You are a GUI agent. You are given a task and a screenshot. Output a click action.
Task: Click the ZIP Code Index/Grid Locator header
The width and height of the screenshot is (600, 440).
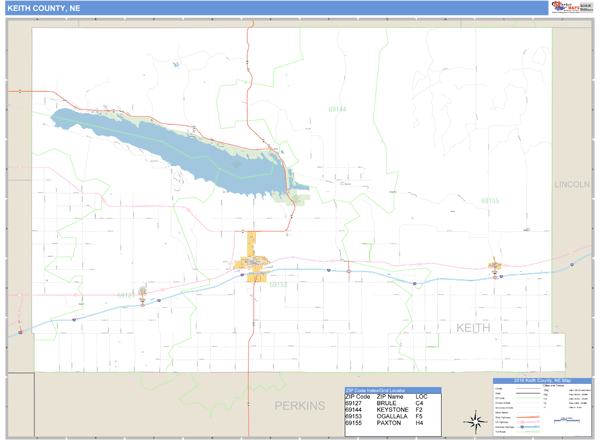click(391, 390)
